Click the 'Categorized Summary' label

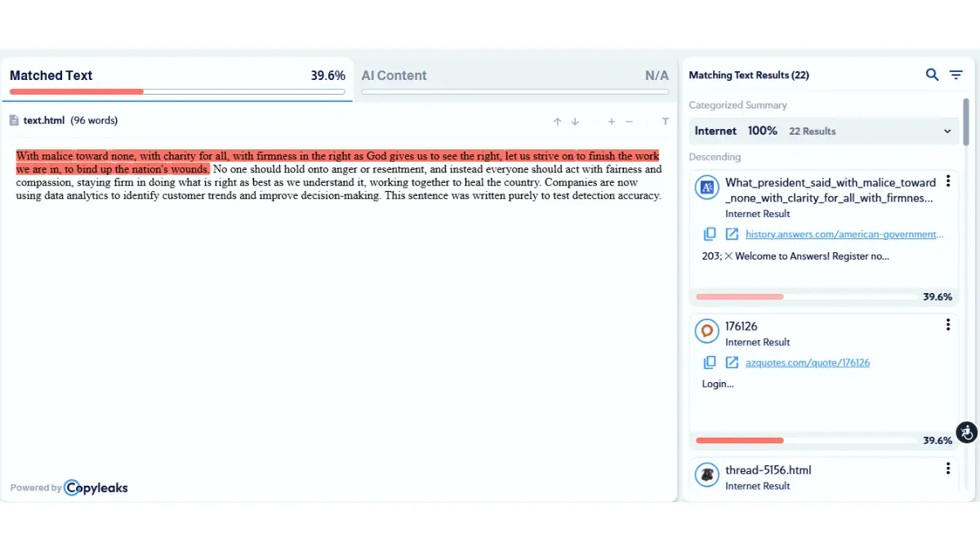coord(737,105)
